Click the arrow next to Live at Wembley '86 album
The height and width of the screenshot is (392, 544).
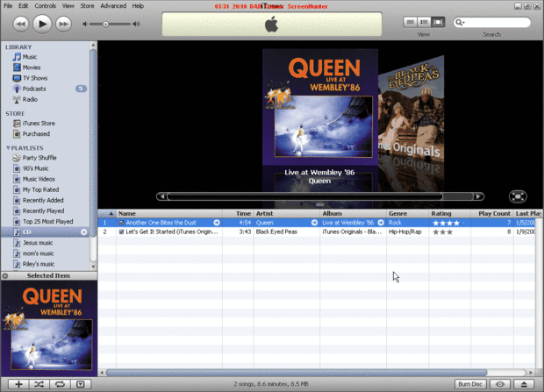[x=381, y=223]
